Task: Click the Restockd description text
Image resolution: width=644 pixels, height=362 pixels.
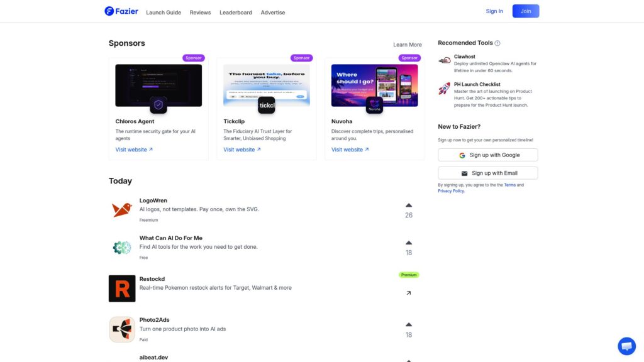Action: pyautogui.click(x=216, y=288)
